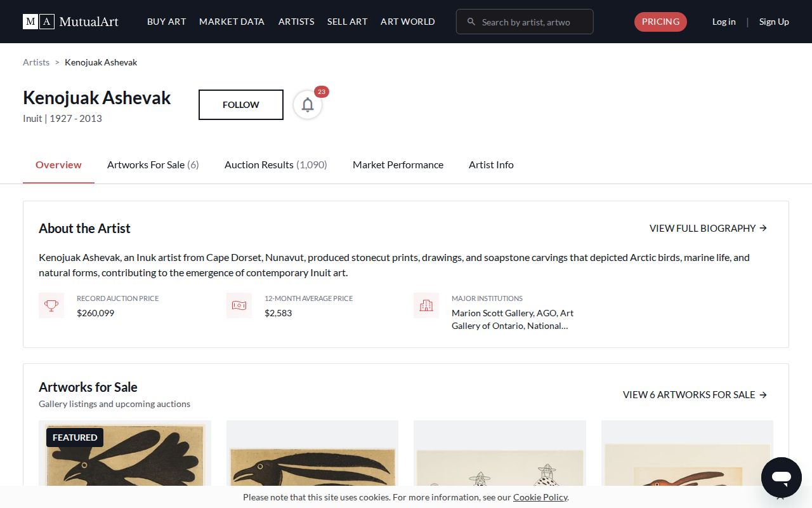Go to Artists breadcrumb
Image resolution: width=812 pixels, height=508 pixels.
36,62
